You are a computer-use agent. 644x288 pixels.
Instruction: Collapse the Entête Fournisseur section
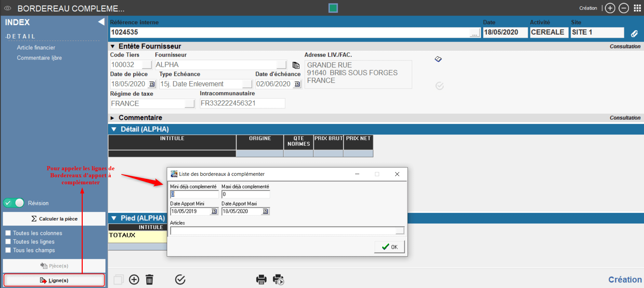(x=112, y=46)
